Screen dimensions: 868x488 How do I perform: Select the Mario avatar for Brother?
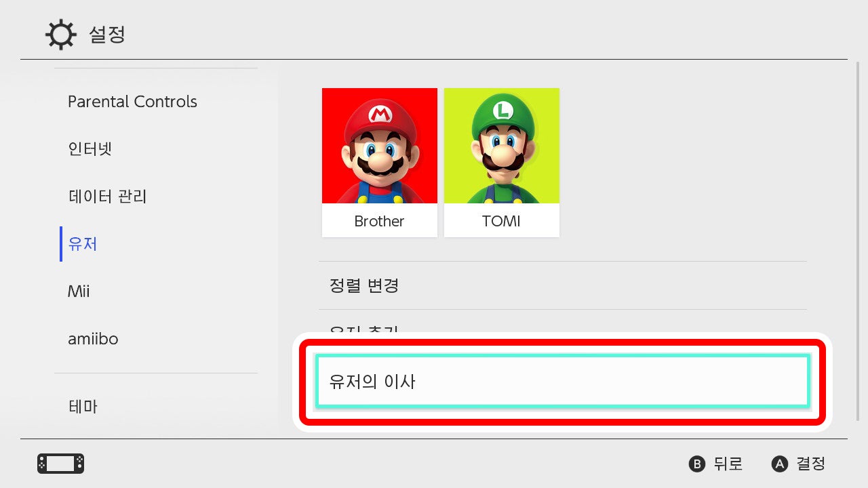coord(380,146)
